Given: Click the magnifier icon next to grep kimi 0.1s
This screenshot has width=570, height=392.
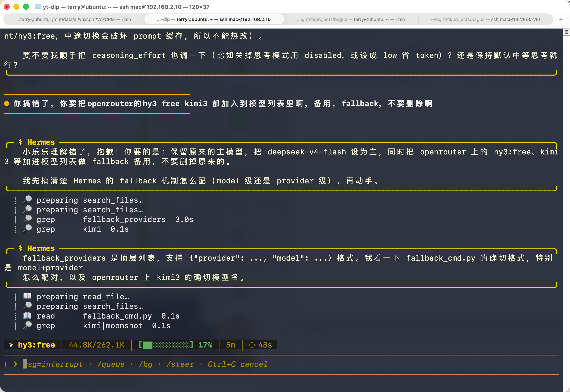Looking at the screenshot, I should pos(28,229).
